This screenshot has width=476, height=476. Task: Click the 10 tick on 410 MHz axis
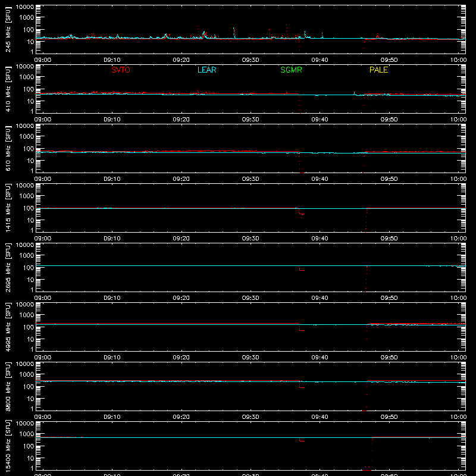pyautogui.click(x=30, y=101)
